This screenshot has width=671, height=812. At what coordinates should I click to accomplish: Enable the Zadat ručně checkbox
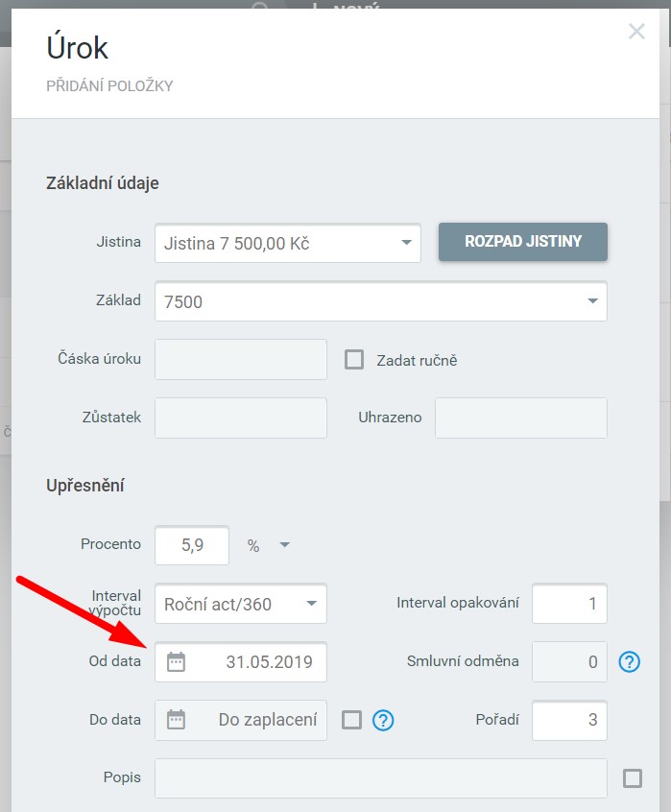tap(354, 360)
